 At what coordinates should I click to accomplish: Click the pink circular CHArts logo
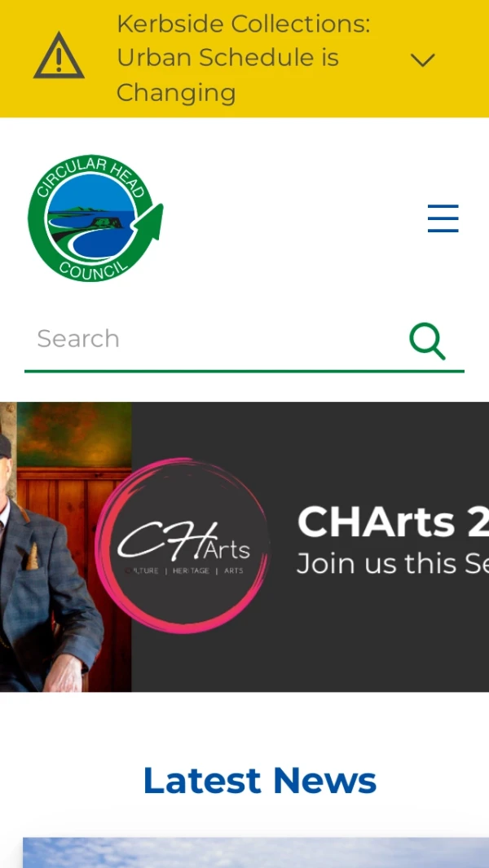[x=183, y=545]
